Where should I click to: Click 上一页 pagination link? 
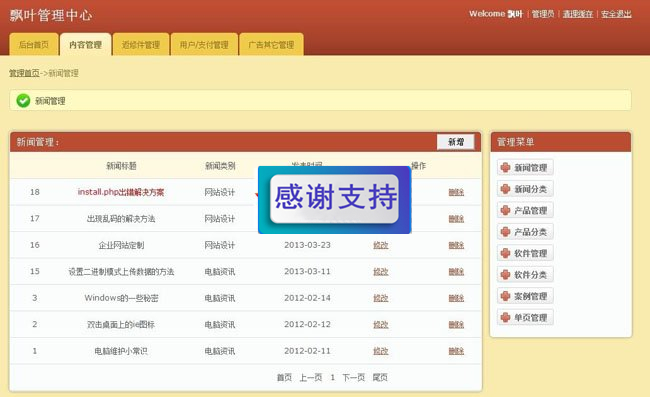pos(311,378)
